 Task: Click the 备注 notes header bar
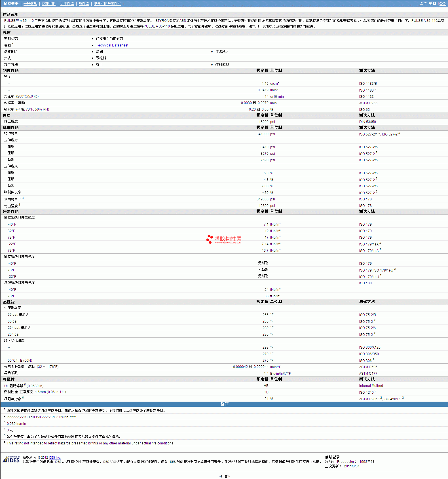[x=224, y=404]
